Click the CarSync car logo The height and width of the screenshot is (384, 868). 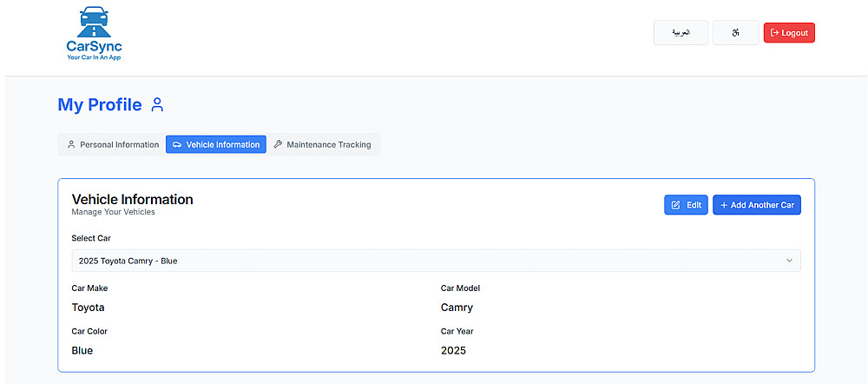[95, 22]
